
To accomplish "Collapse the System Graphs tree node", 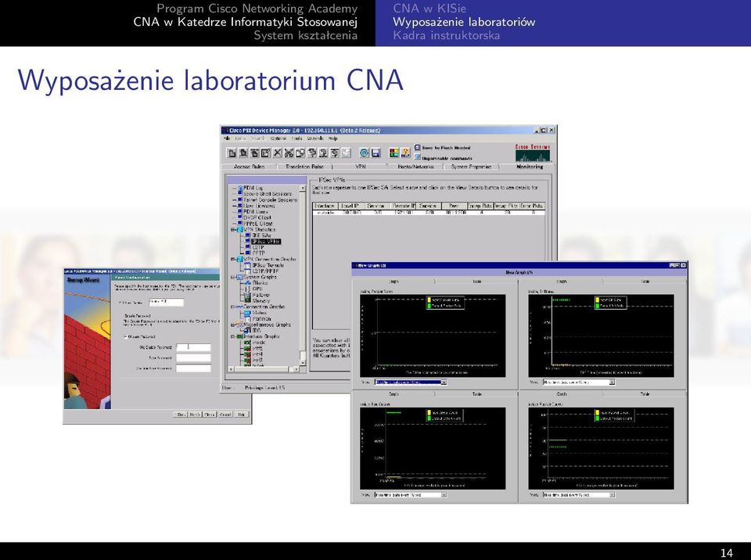I will pyautogui.click(x=234, y=277).
